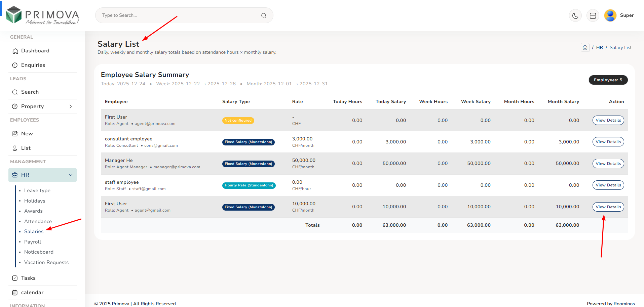Open Enquiries in the sidebar
Image resolution: width=644 pixels, height=307 pixels.
(x=33, y=65)
